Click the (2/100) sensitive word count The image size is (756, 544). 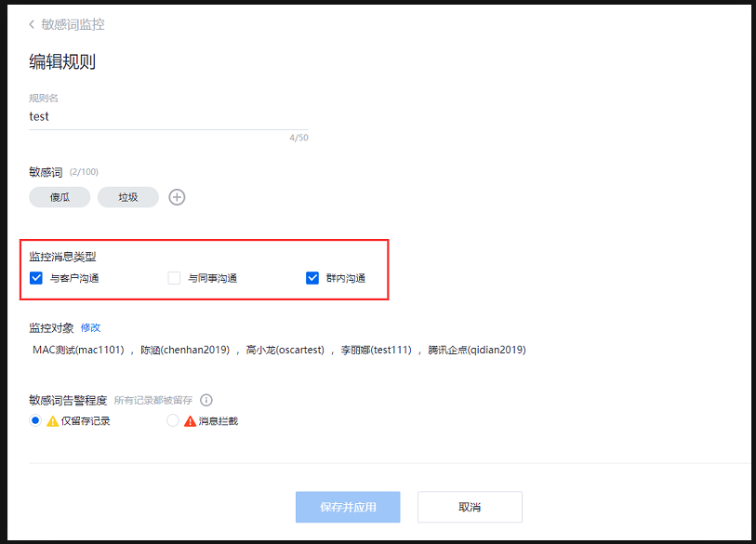(x=84, y=172)
